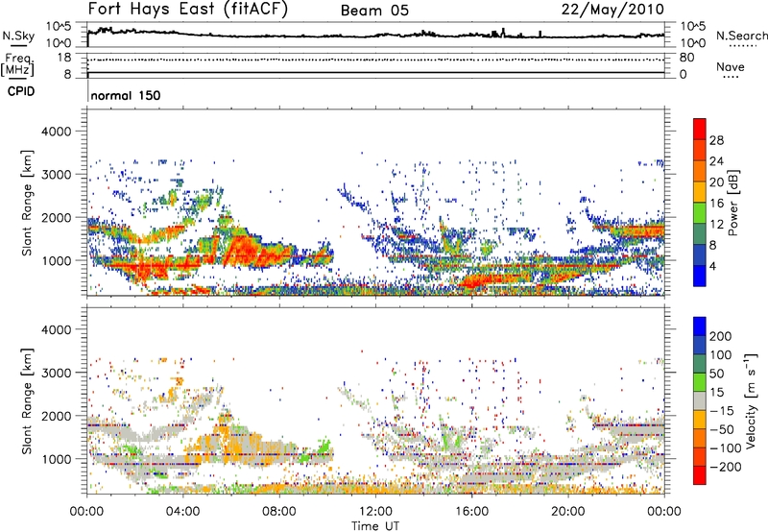Click the 'CPID' label
This screenshot has height=532, width=768.
click(21, 91)
